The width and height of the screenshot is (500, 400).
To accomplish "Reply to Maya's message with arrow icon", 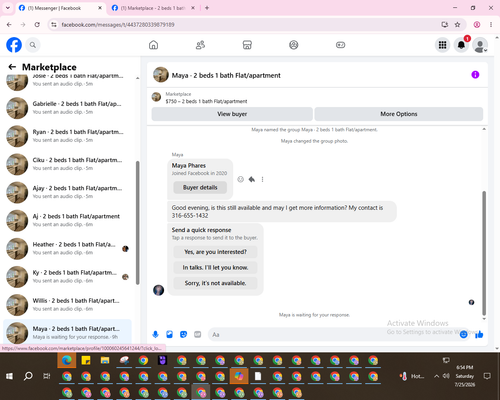I will coord(252,179).
